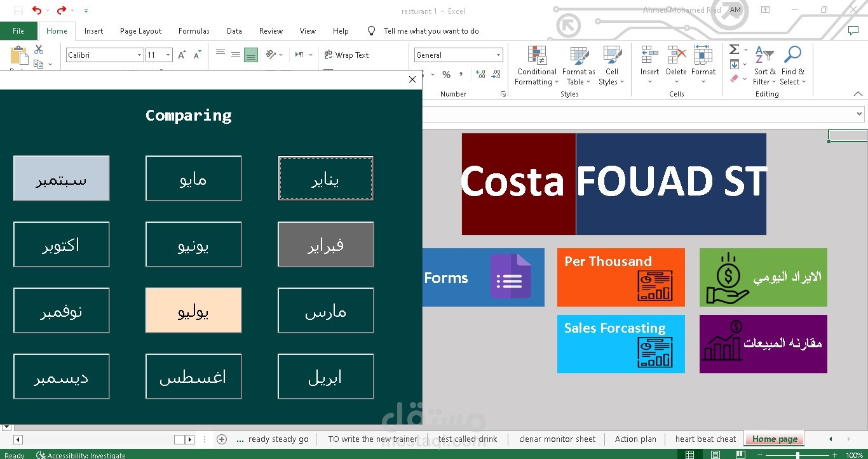This screenshot has width=868, height=459.
Task: Collapse the ribbon with the chevron
Action: click(x=858, y=94)
